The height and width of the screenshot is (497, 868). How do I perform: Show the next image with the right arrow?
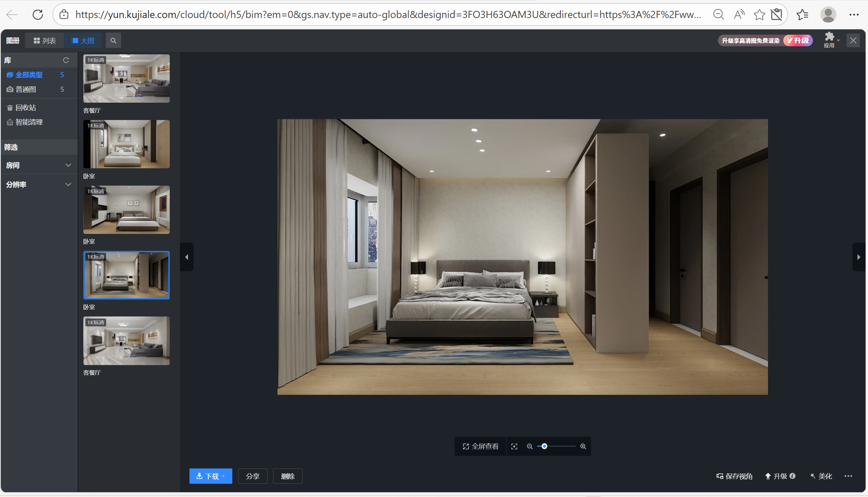[858, 257]
